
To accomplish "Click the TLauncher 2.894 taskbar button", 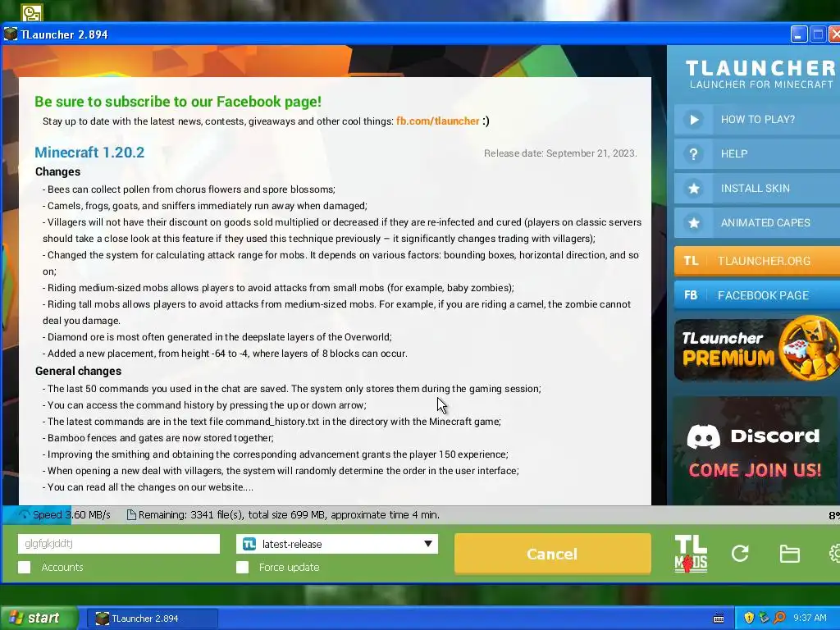I will (x=152, y=619).
